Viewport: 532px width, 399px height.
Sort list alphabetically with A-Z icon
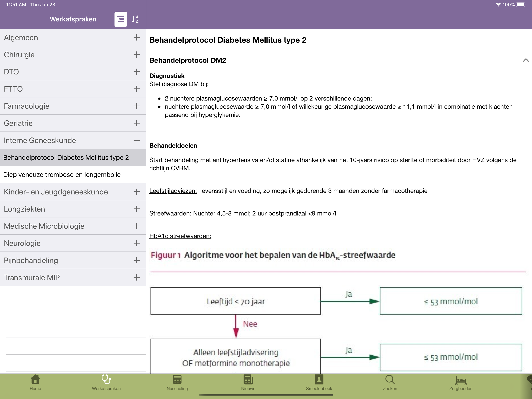pyautogui.click(x=135, y=19)
